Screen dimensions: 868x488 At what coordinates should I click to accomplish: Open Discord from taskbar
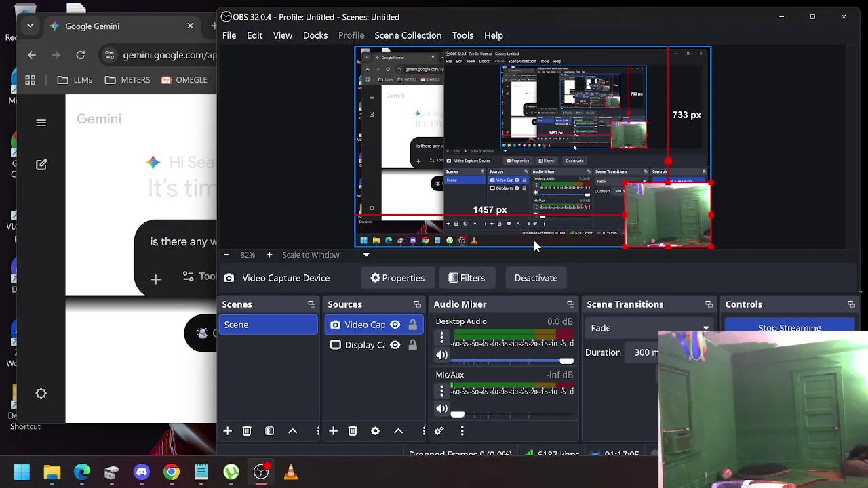pyautogui.click(x=142, y=472)
